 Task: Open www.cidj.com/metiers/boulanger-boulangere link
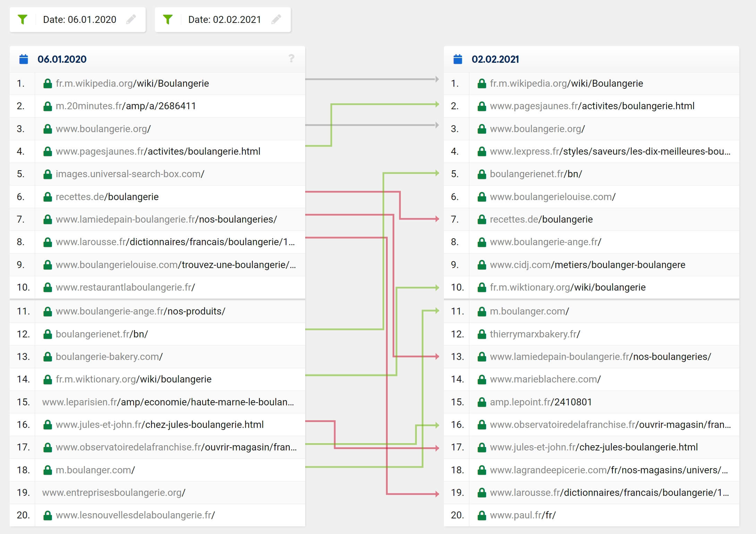click(x=587, y=265)
